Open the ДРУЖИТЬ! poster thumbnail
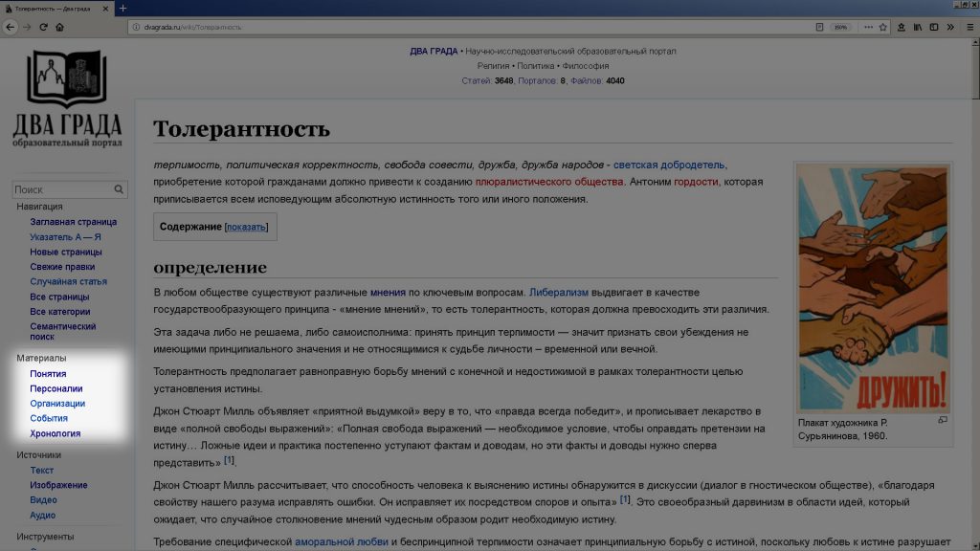Viewport: 980px width, 551px height. [873, 288]
